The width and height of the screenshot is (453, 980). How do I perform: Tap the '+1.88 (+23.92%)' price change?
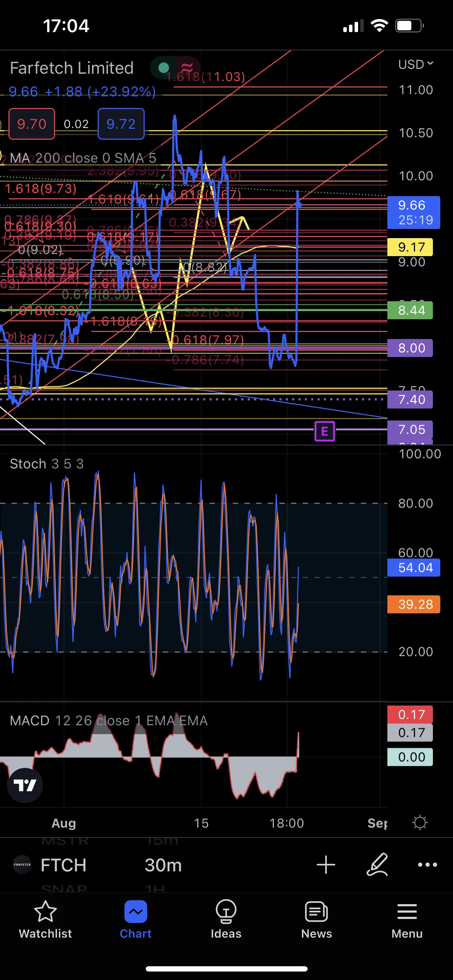click(100, 92)
